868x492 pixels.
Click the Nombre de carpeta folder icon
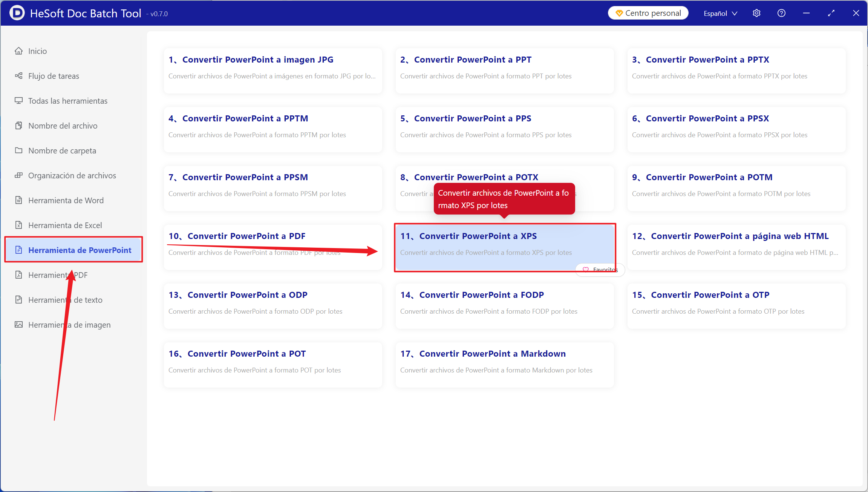[x=18, y=150]
